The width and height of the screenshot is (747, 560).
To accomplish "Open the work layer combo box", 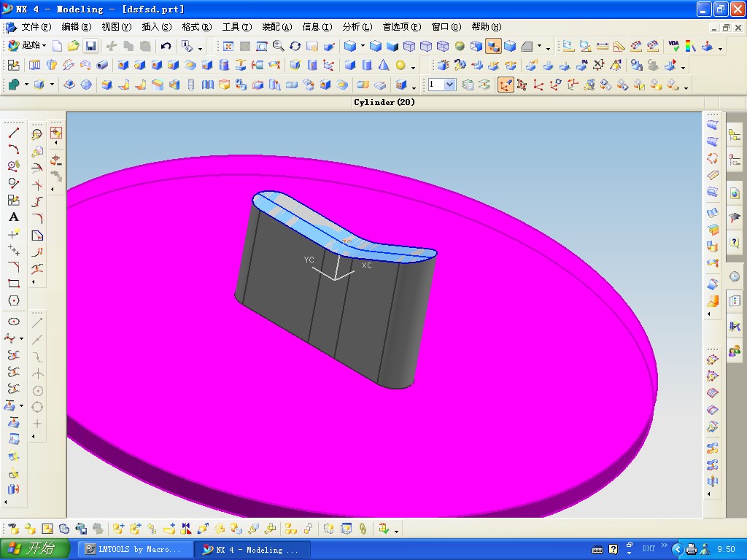I will tap(441, 85).
